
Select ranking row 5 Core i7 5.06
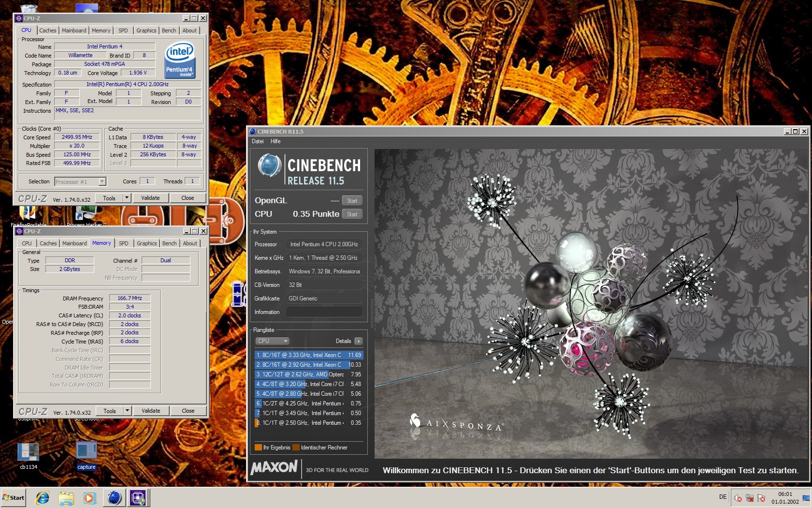[x=308, y=394]
